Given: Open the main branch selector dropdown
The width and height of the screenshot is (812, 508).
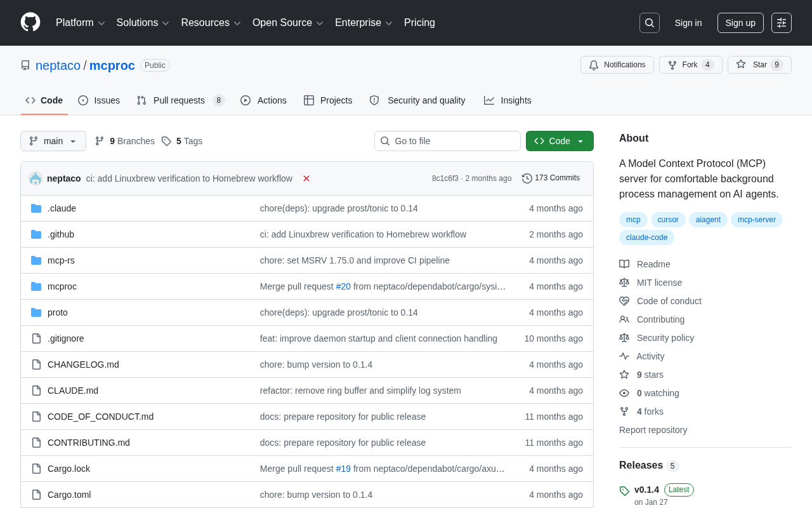Looking at the screenshot, I should click(53, 141).
